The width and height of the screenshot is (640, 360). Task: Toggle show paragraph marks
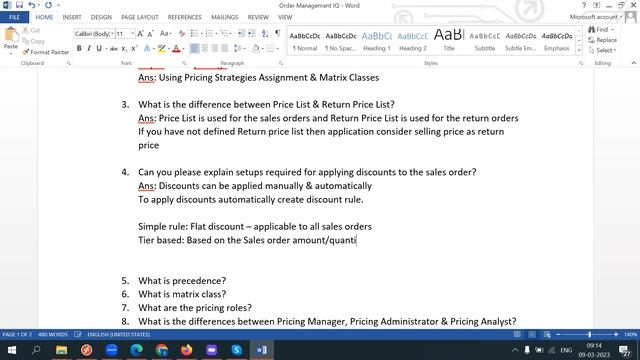(278, 34)
